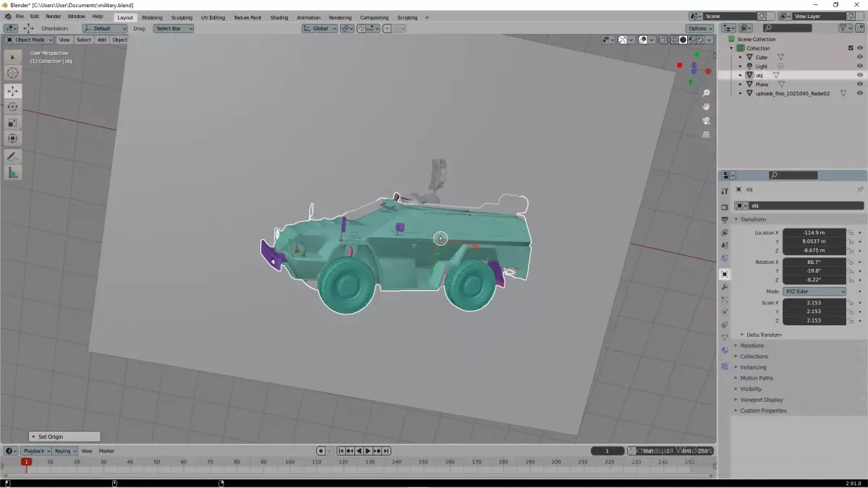Activate the Transform tool
The width and height of the screenshot is (868, 488).
click(x=13, y=138)
